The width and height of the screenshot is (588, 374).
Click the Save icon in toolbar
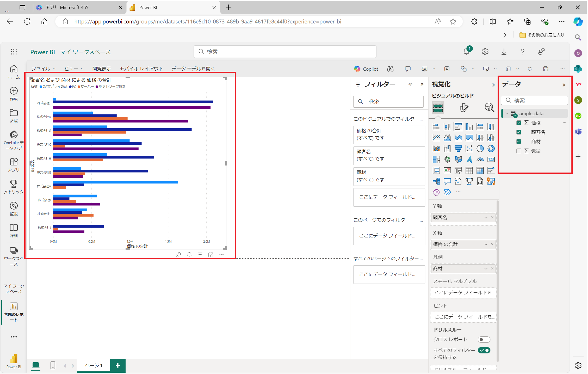546,69
